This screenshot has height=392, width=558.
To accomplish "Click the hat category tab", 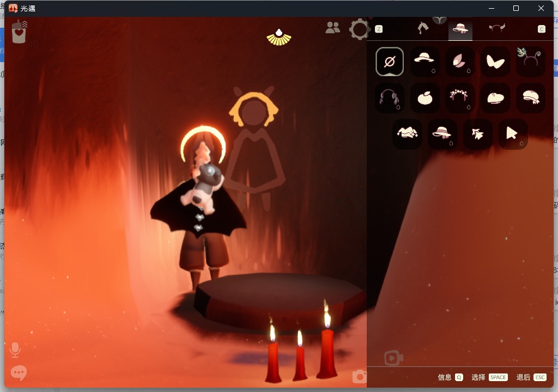I will [x=460, y=29].
